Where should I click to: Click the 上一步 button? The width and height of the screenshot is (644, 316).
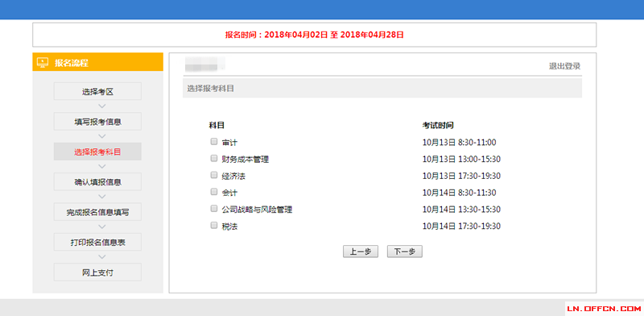pos(360,252)
